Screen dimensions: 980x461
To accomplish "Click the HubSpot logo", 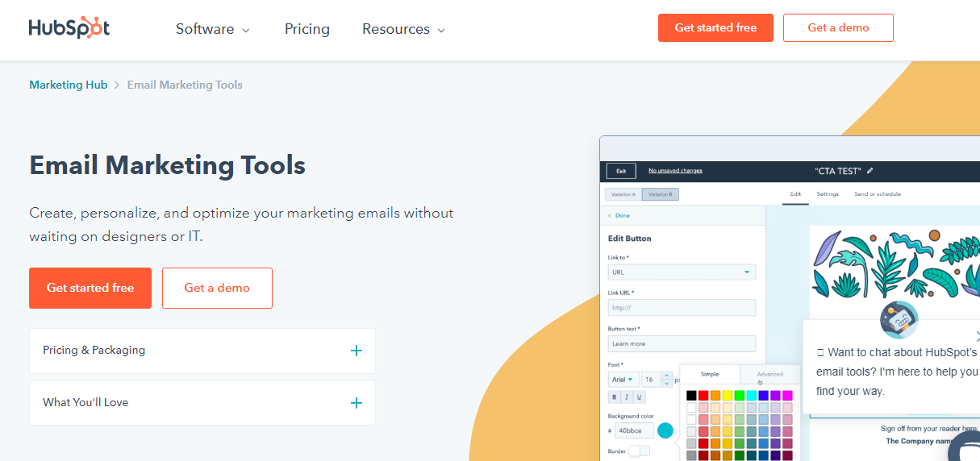I will (x=69, y=27).
